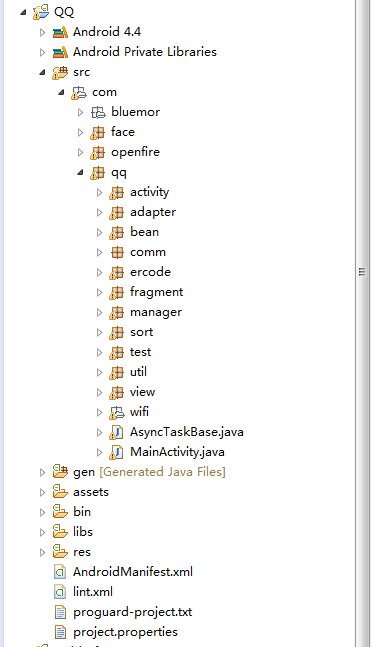Click the bluemor package icon

click(x=98, y=112)
